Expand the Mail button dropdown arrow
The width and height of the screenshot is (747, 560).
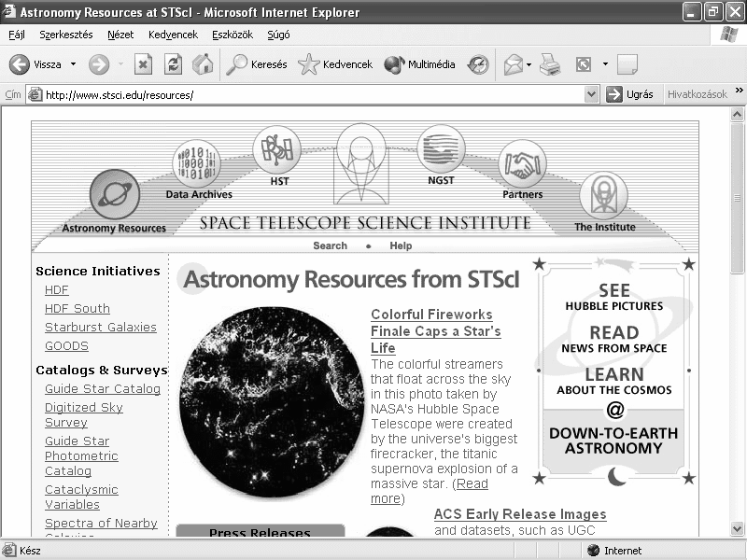(x=529, y=64)
